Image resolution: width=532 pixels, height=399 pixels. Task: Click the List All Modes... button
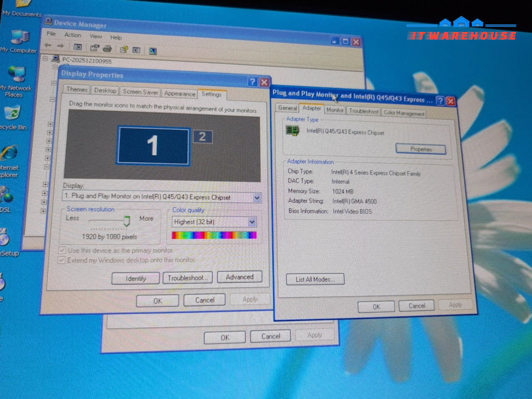[315, 279]
